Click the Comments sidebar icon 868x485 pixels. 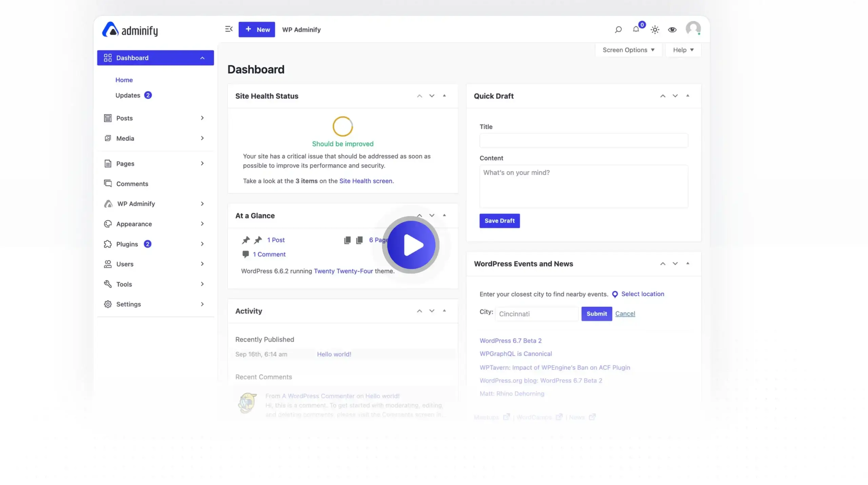pyautogui.click(x=108, y=184)
